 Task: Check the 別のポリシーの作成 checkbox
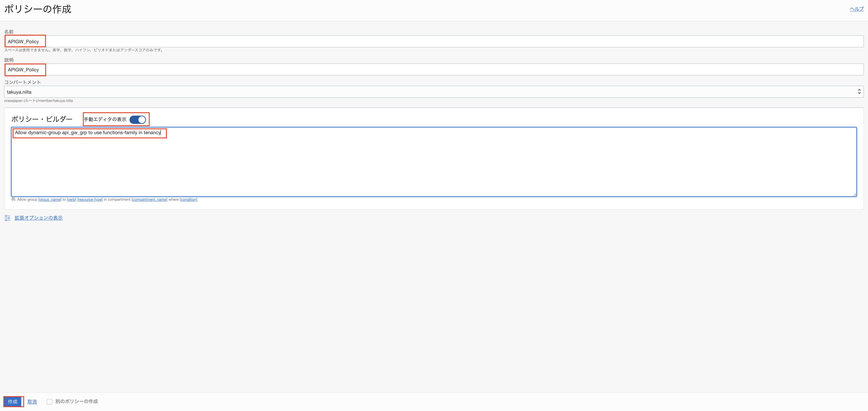click(49, 402)
